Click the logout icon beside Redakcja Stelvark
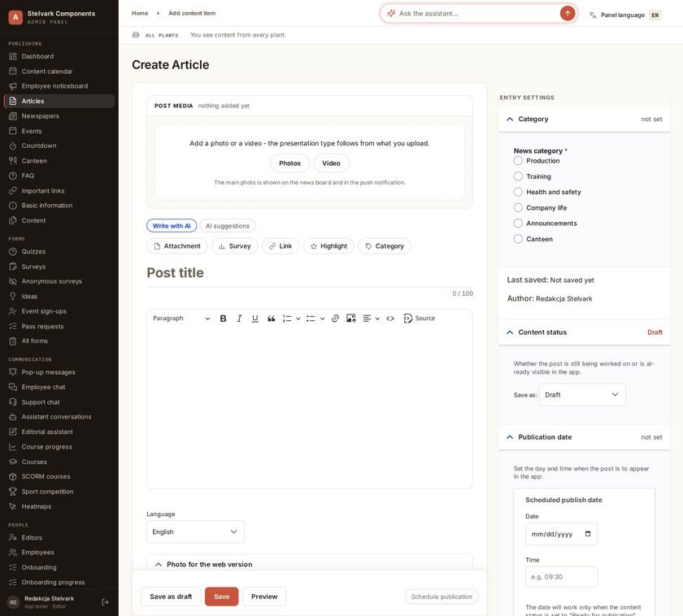 [x=105, y=602]
